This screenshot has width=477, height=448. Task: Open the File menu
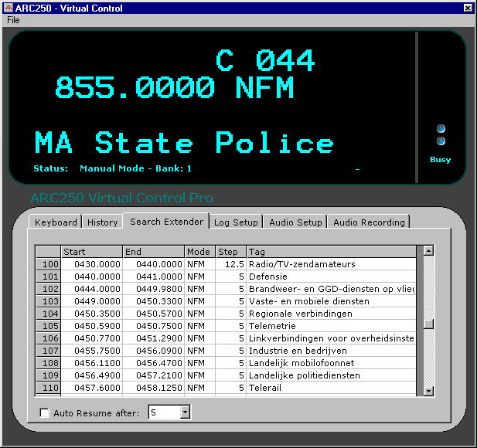13,20
